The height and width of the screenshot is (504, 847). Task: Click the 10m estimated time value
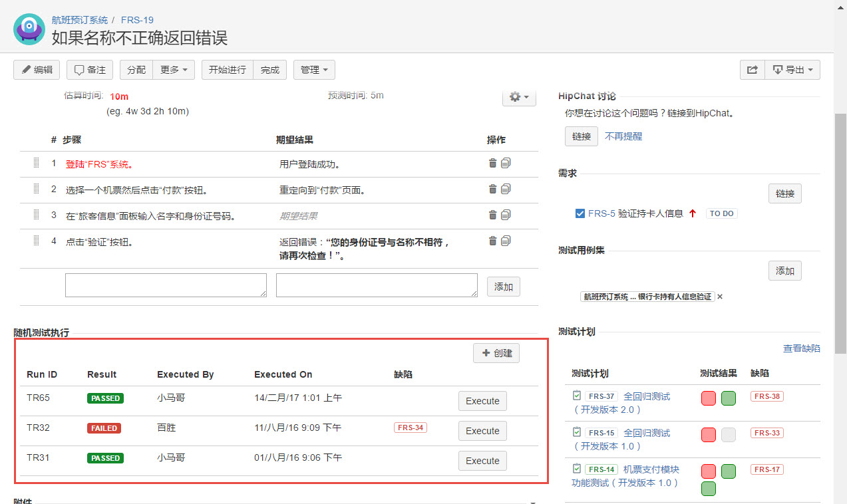(x=119, y=96)
